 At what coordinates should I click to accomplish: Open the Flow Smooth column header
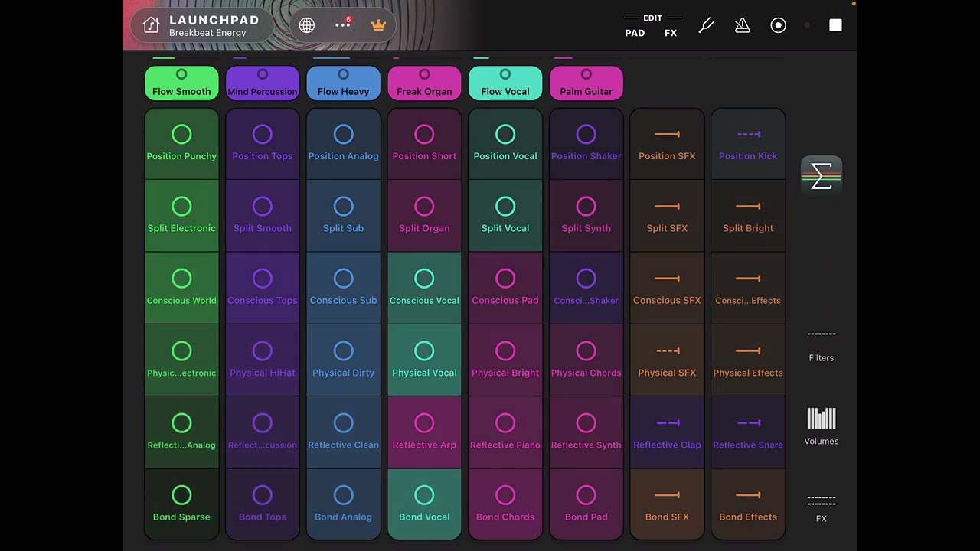pos(181,83)
